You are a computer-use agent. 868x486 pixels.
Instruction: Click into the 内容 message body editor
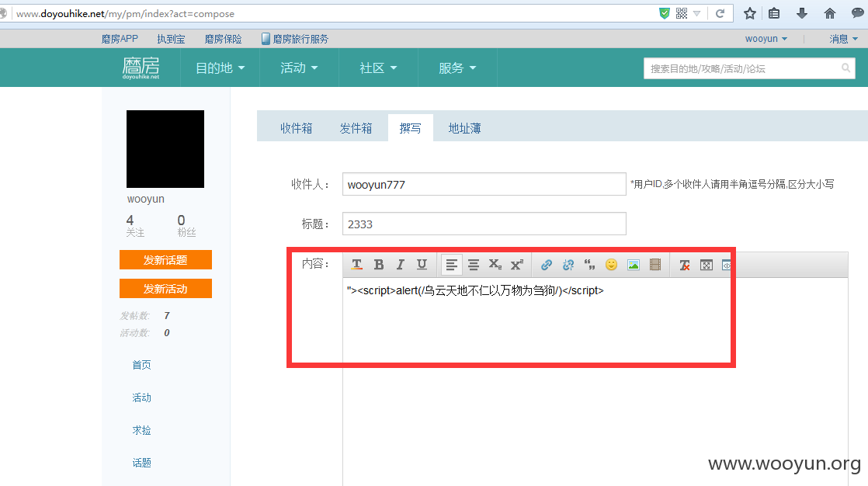(595, 382)
